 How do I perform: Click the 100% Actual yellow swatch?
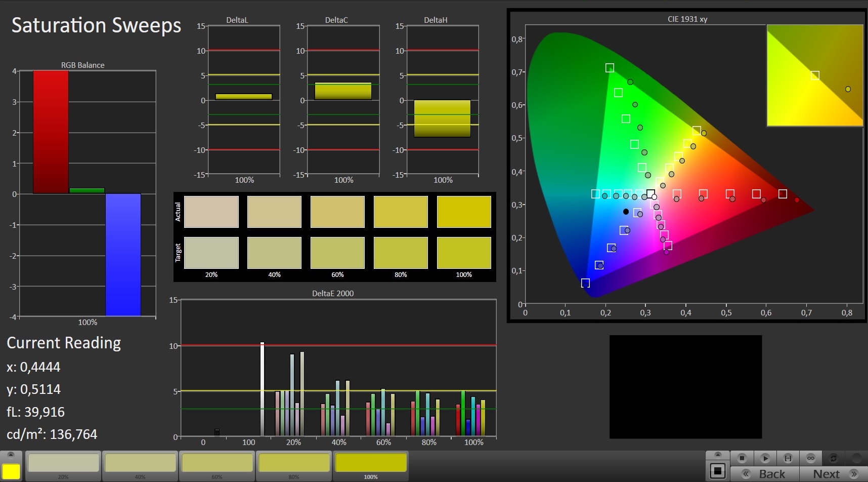click(x=464, y=212)
